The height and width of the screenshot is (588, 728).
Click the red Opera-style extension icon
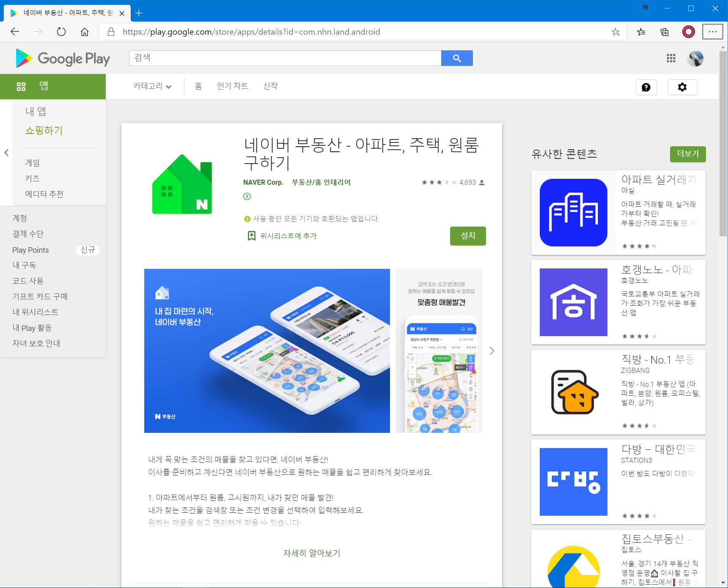point(689,32)
